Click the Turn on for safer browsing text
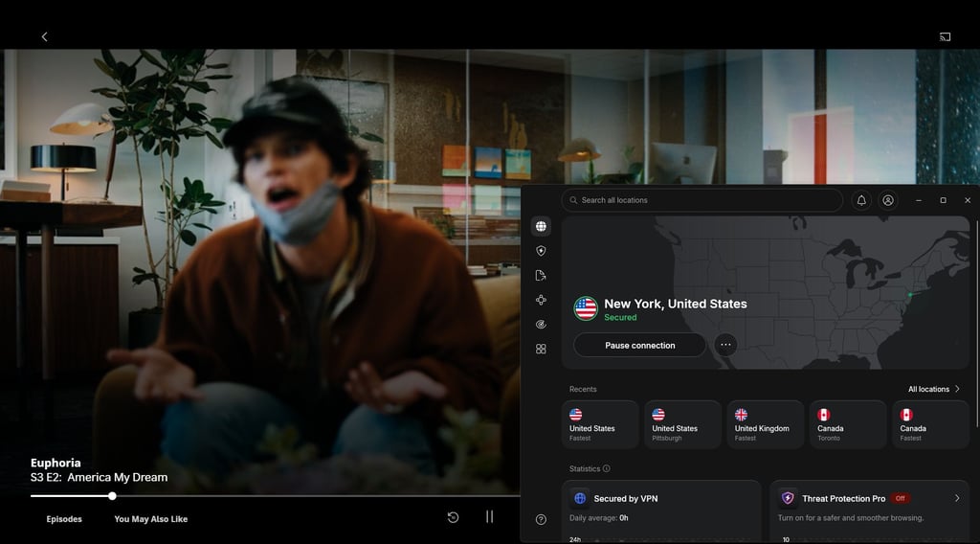 (x=850, y=518)
